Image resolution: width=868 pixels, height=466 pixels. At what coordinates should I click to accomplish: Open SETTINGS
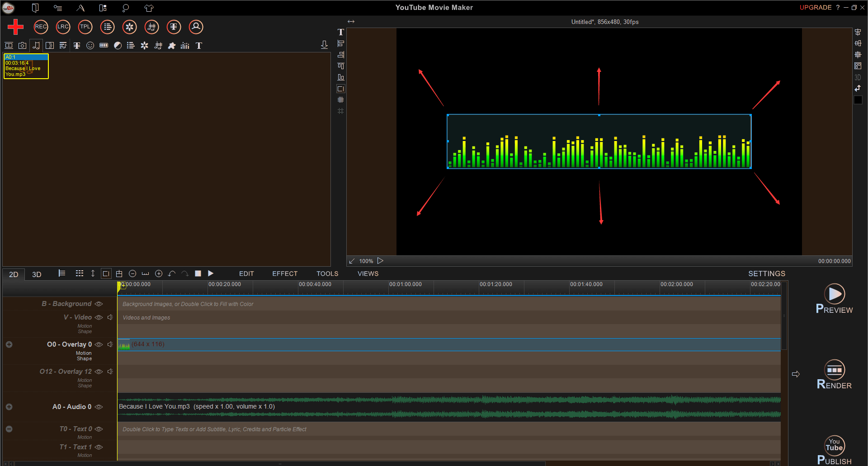pos(767,273)
